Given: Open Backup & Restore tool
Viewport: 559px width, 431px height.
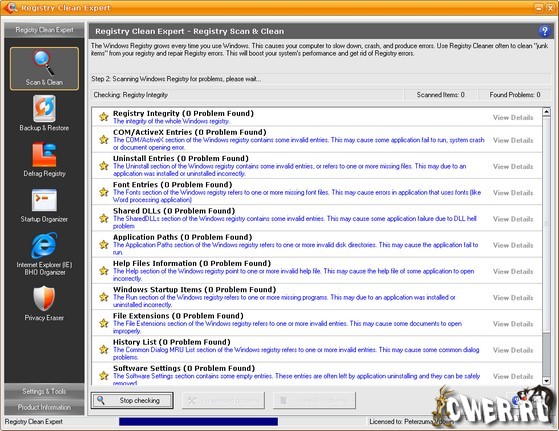Looking at the screenshot, I should (44, 113).
